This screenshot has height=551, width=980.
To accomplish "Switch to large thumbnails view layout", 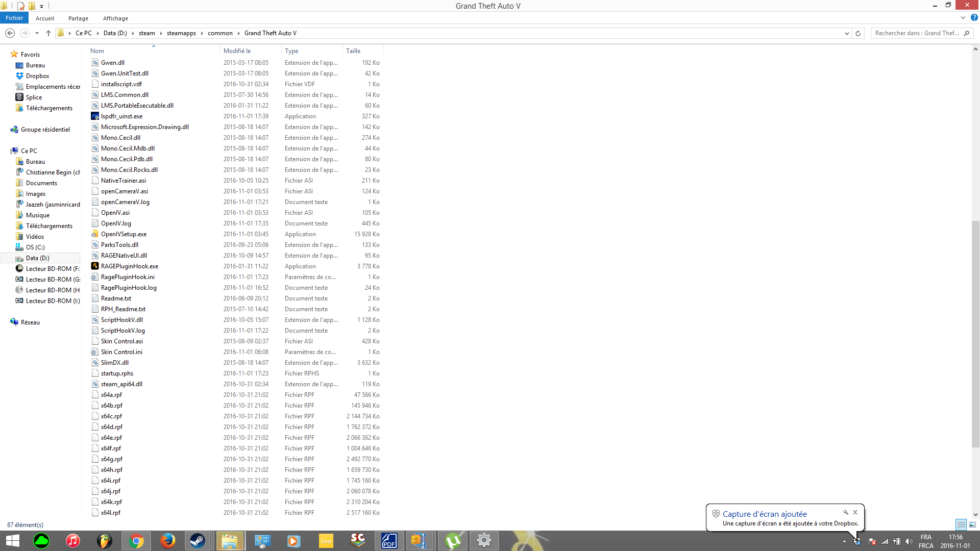I will (972, 524).
